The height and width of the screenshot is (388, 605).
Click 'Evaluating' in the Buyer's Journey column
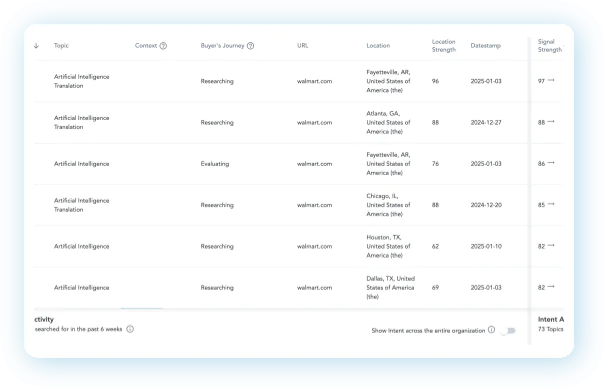click(x=215, y=164)
